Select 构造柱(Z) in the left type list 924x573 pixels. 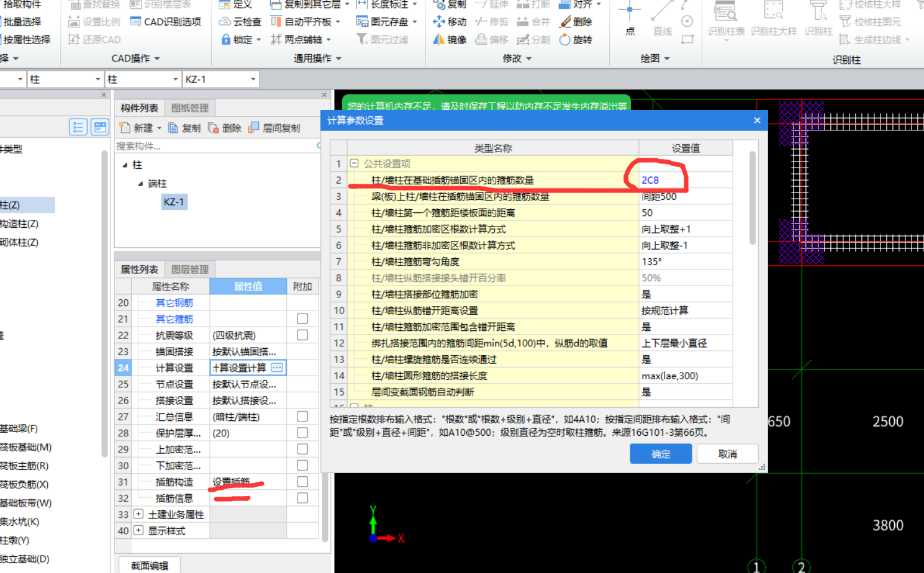[19, 223]
